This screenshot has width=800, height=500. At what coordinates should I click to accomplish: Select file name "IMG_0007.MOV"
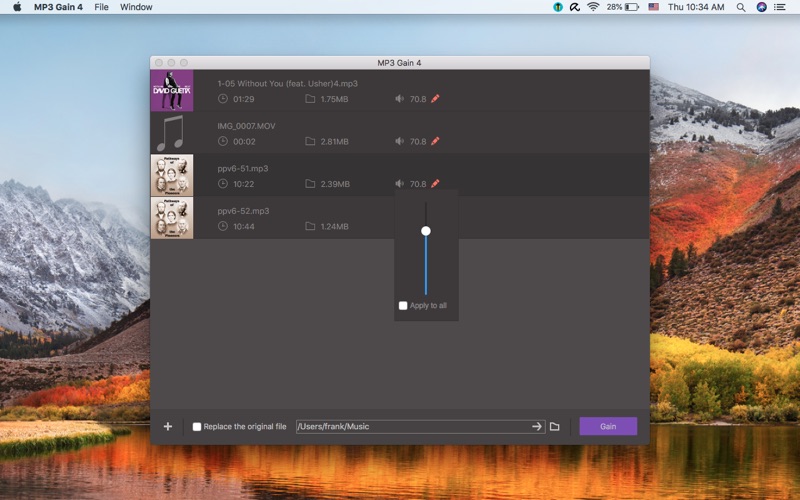click(x=246, y=126)
